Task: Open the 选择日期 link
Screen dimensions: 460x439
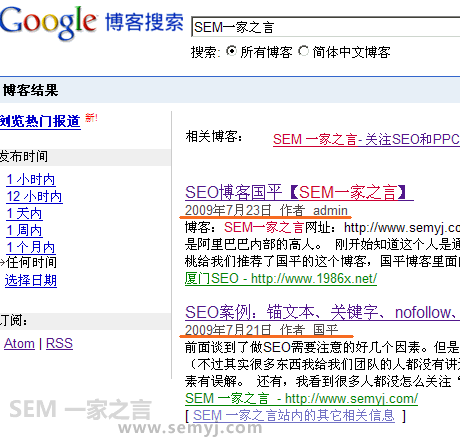Action: pyautogui.click(x=31, y=280)
